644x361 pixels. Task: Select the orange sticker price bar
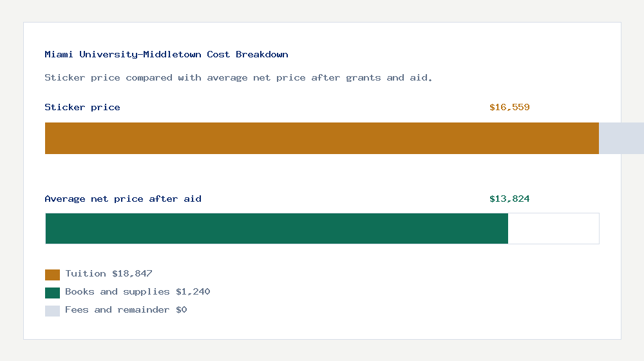[321, 138]
